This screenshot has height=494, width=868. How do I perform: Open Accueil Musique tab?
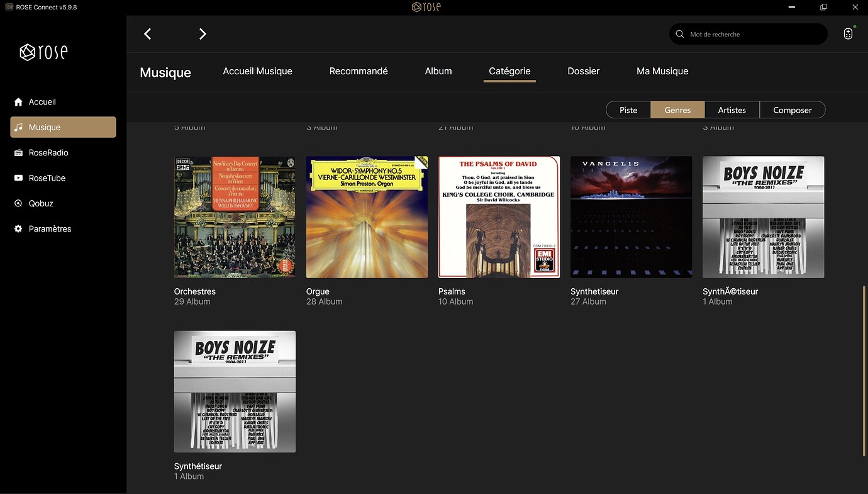point(257,71)
